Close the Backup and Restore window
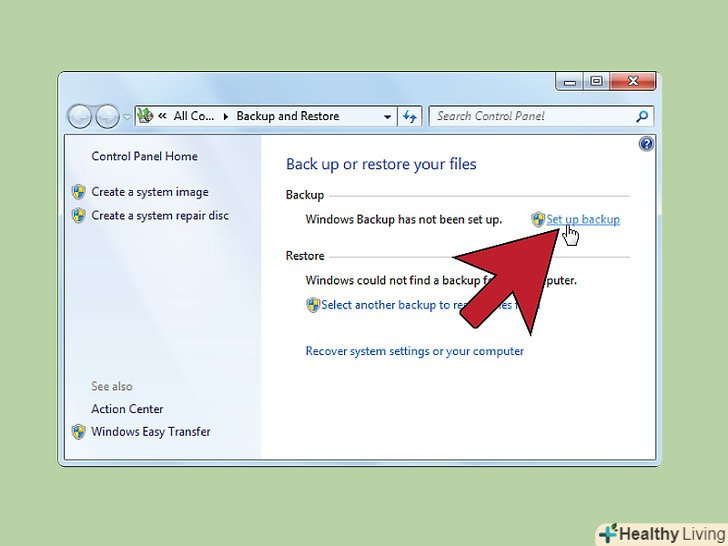728x546 pixels. 633,82
